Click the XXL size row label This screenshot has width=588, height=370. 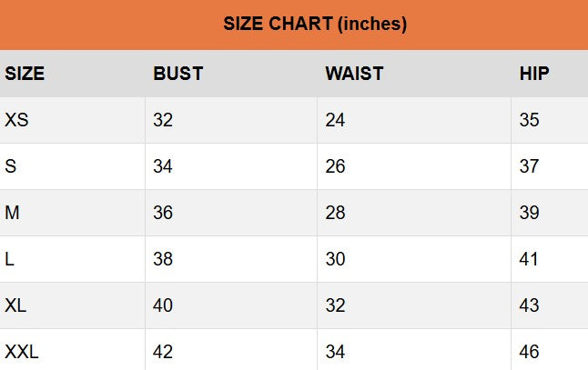pos(22,352)
